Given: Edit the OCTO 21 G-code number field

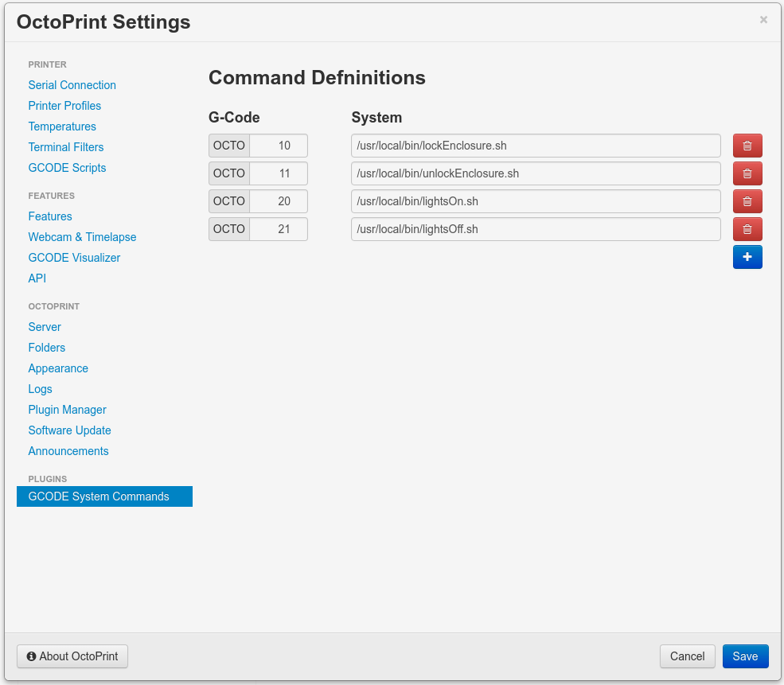Looking at the screenshot, I should [x=278, y=229].
